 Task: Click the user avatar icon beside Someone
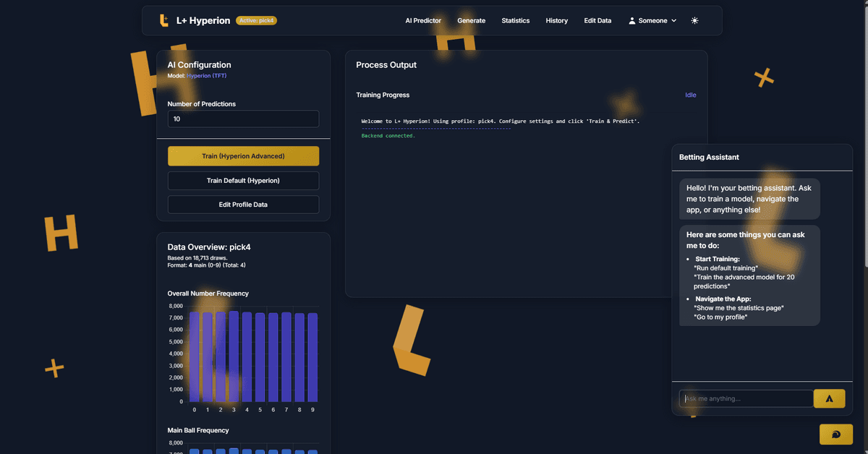(x=631, y=21)
